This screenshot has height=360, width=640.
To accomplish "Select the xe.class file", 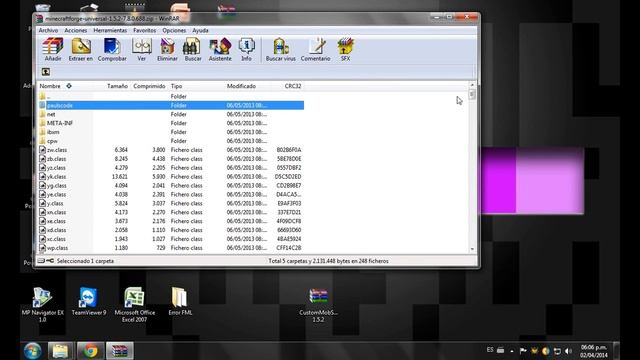I will [171, 221].
